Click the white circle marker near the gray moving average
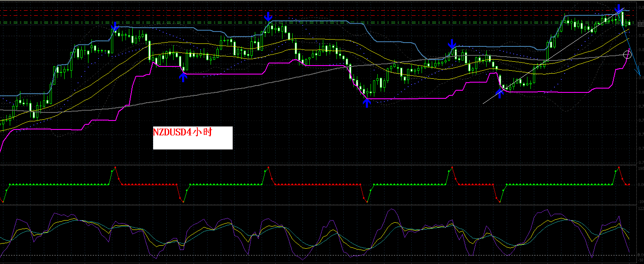This screenshot has width=644, height=264. (627, 54)
